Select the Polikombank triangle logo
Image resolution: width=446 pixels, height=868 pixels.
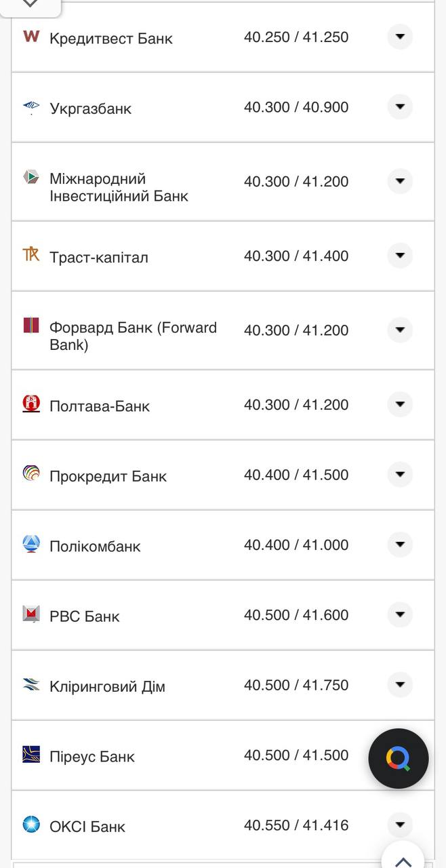(30, 542)
